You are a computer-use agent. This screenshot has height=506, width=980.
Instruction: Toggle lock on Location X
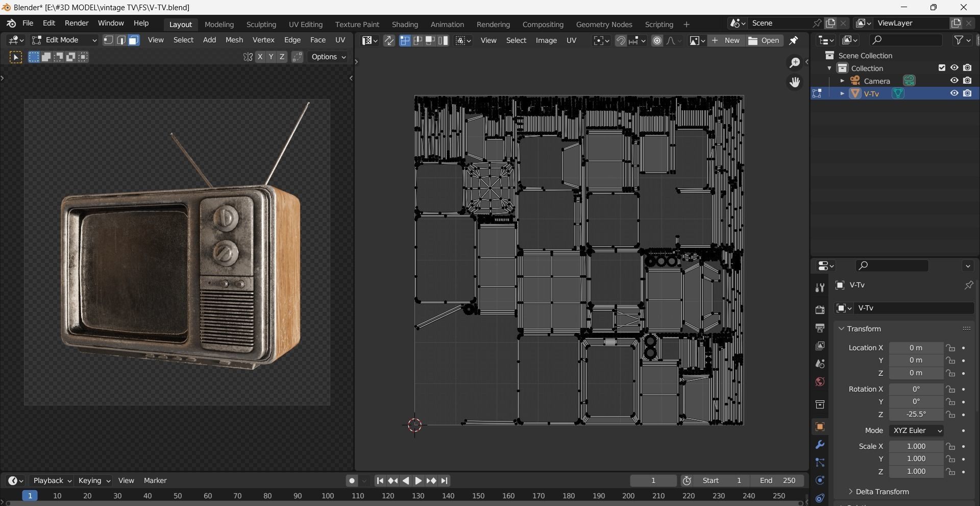tap(950, 348)
